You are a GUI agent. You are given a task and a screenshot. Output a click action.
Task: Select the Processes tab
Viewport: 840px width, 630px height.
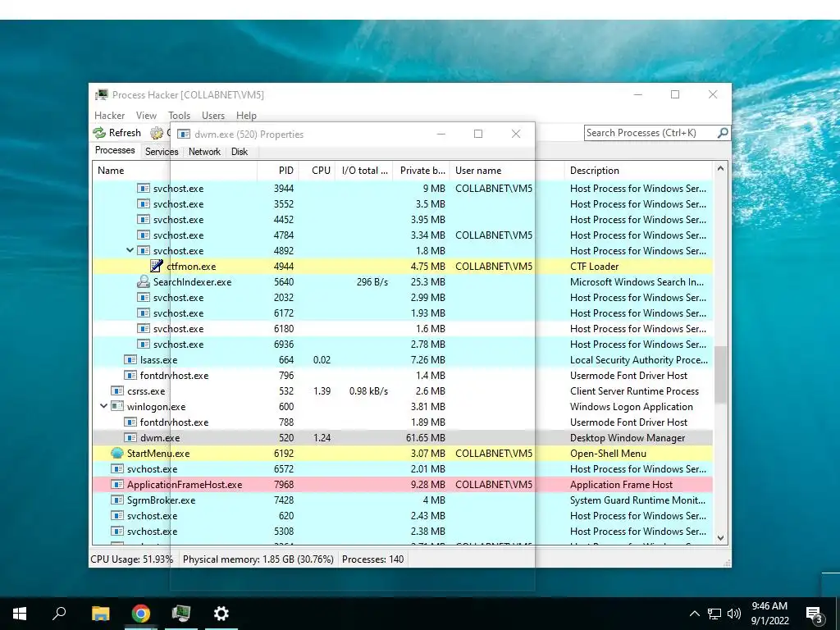coord(115,151)
